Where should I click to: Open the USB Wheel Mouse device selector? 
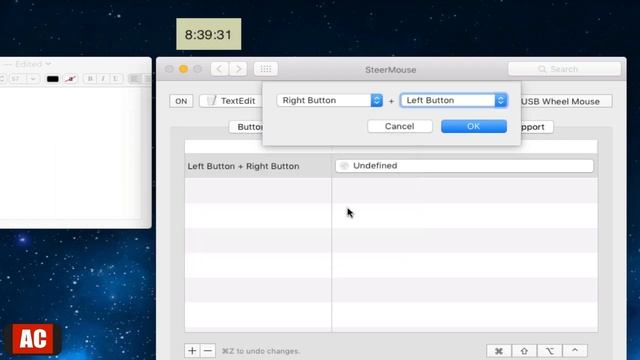(x=566, y=101)
